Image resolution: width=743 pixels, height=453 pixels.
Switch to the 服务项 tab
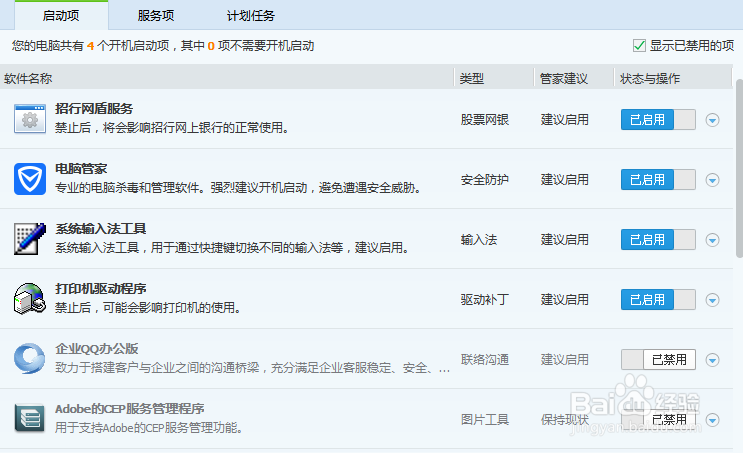tap(156, 16)
